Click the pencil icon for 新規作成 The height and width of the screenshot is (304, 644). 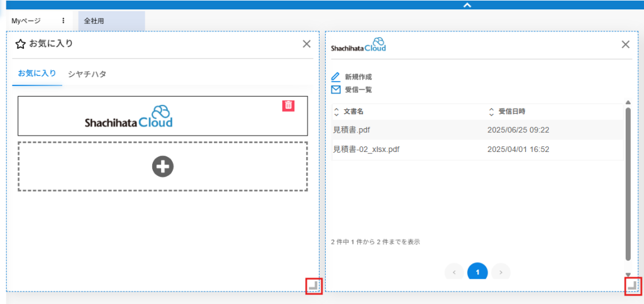[336, 77]
